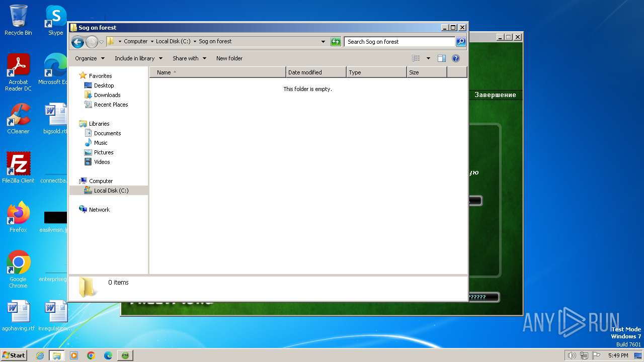644x362 pixels.
Task: Select the irregulation document desktop icon
Action: pos(55,316)
